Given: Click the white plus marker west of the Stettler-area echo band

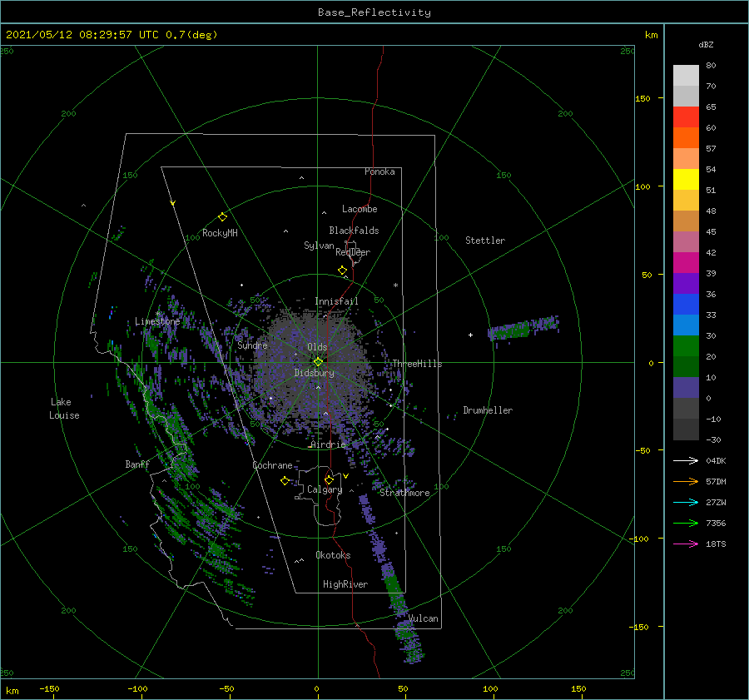Looking at the screenshot, I should pos(470,335).
